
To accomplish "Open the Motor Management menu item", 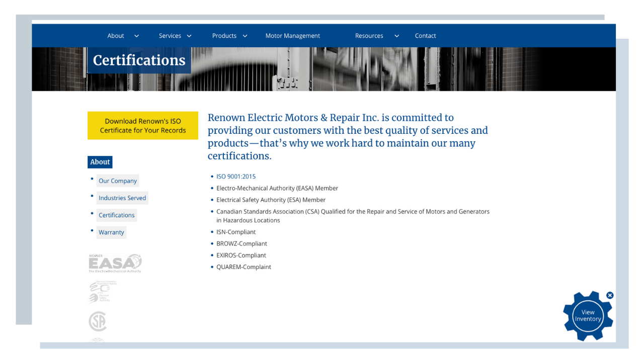I will (x=292, y=36).
